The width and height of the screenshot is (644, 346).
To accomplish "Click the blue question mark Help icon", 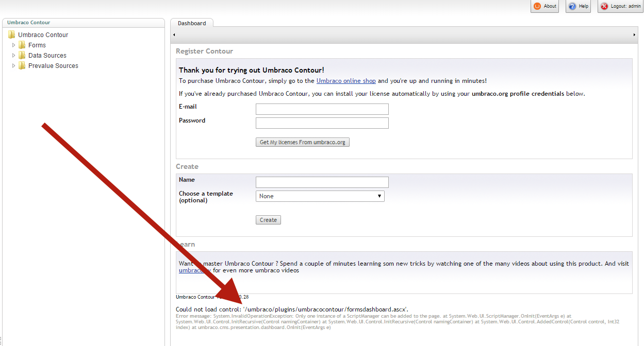I will tap(572, 6).
